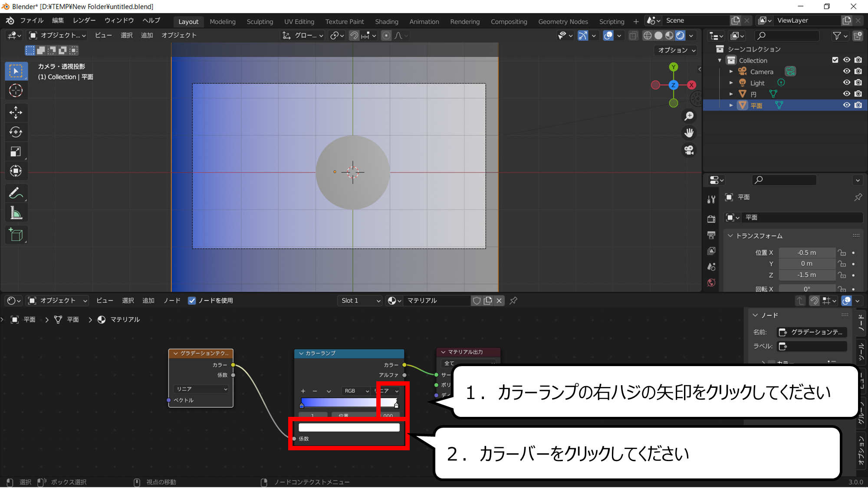Create new material copy icon

(488, 301)
